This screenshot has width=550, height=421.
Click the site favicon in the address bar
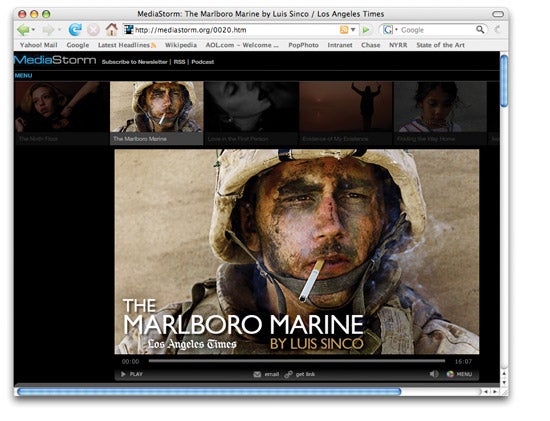click(x=129, y=29)
